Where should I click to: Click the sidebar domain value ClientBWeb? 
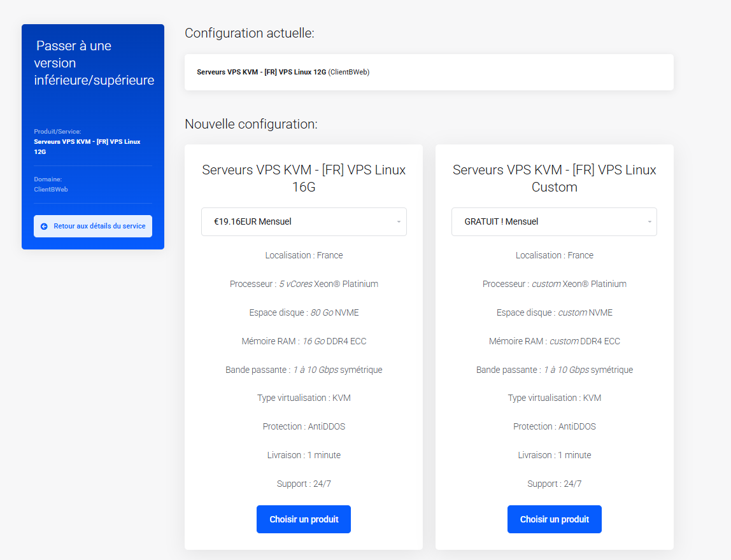coord(51,189)
